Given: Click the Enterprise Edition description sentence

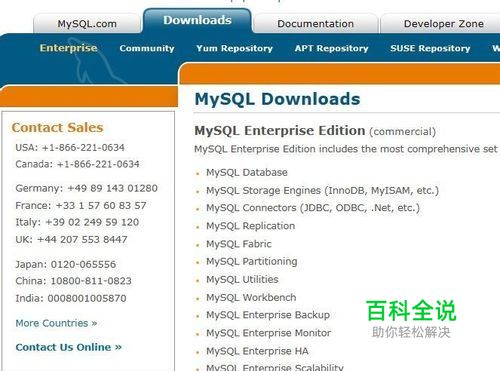Looking at the screenshot, I should [x=347, y=149].
